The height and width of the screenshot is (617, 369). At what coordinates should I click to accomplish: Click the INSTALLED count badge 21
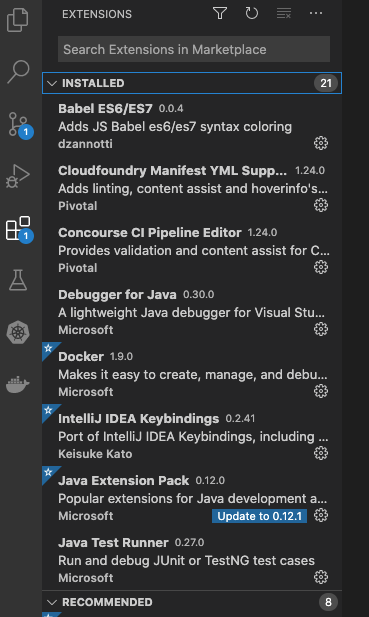326,83
